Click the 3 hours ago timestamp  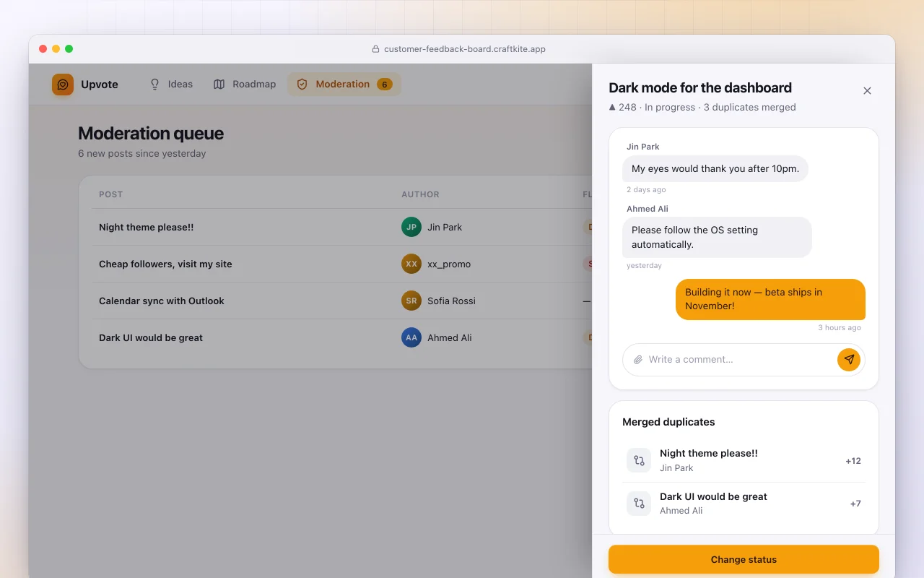840,327
